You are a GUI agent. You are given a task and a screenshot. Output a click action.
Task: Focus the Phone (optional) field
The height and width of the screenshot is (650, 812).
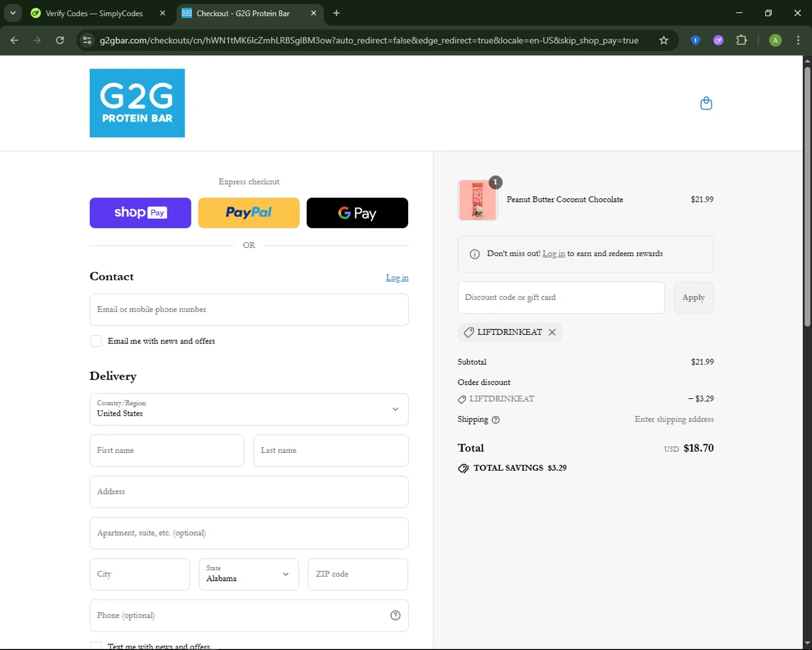coord(249,615)
